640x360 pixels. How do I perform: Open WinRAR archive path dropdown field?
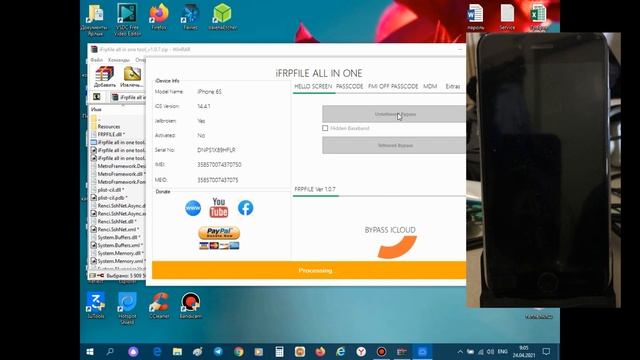[128, 97]
